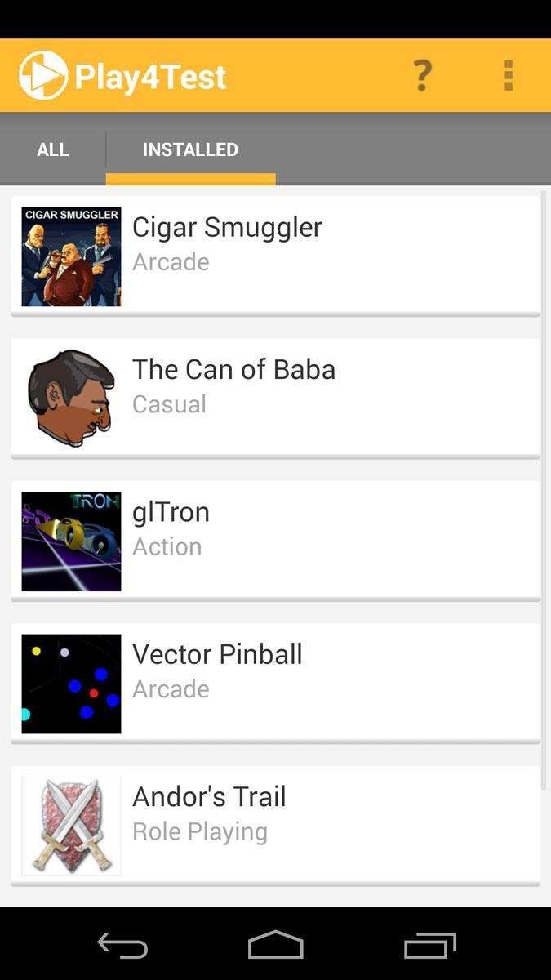This screenshot has width=551, height=980.
Task: Select the Arcade label under Cigar Smuggler
Action: coord(170,261)
